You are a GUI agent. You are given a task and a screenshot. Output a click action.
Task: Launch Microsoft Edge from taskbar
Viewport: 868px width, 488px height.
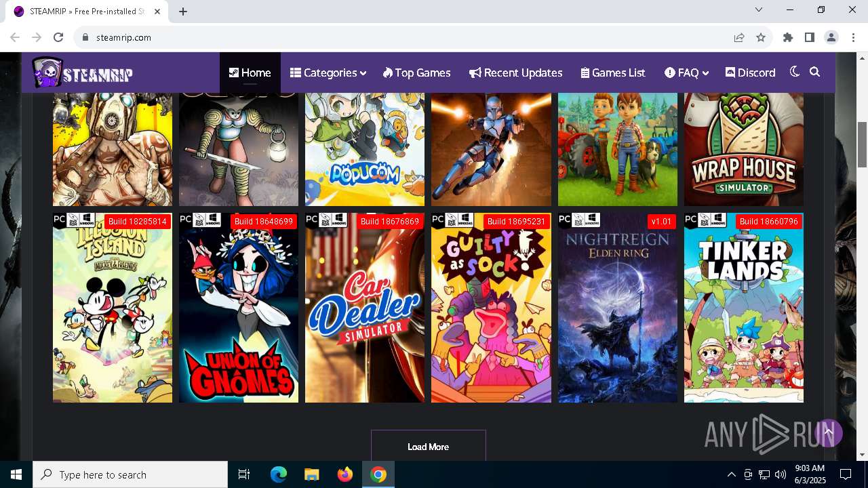(x=279, y=474)
